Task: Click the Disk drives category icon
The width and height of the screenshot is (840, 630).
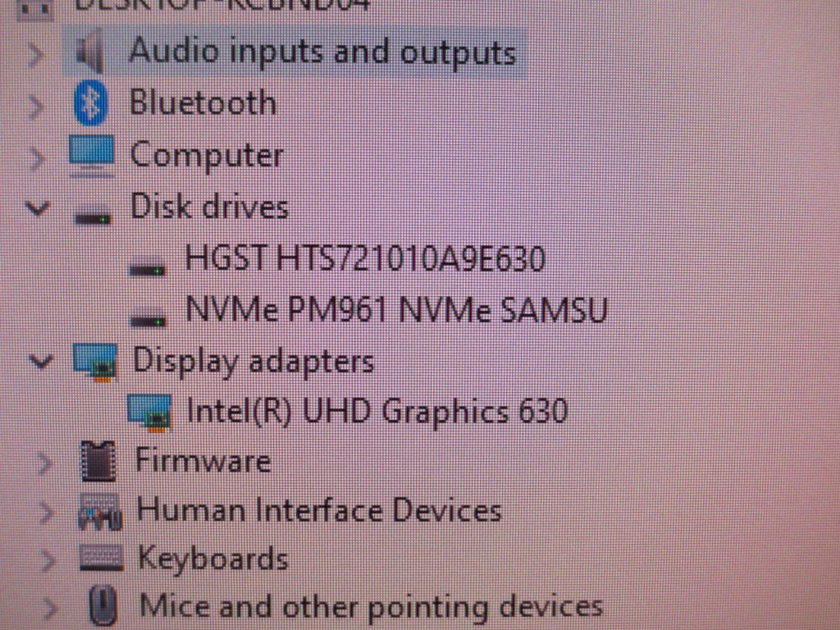Action: [93, 217]
